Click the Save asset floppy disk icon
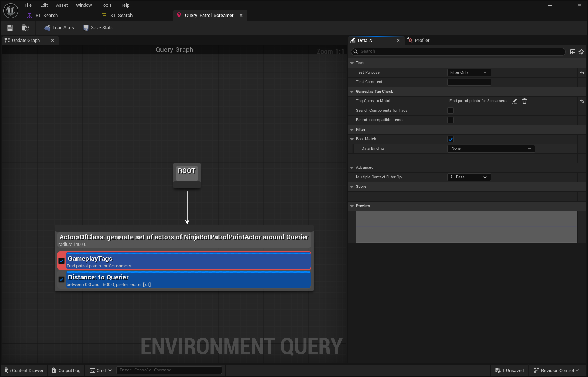Screen dimensions: 588x377 10,28
